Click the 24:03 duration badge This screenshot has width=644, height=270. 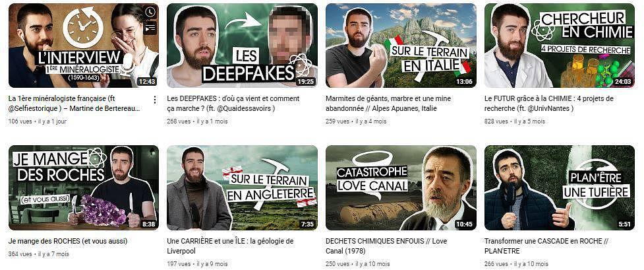pyautogui.click(x=623, y=81)
